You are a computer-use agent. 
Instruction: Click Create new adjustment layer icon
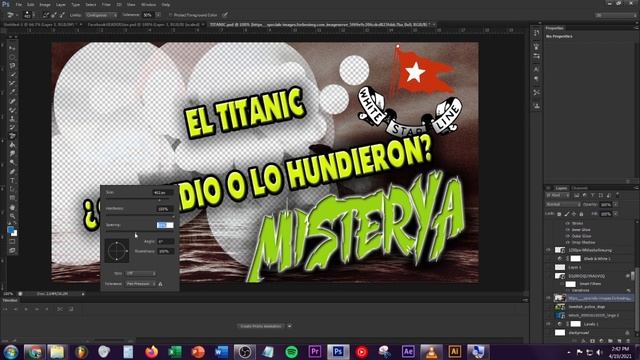(601, 341)
